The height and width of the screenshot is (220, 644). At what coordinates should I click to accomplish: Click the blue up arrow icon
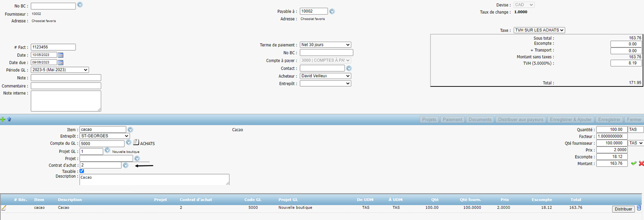pos(9,119)
